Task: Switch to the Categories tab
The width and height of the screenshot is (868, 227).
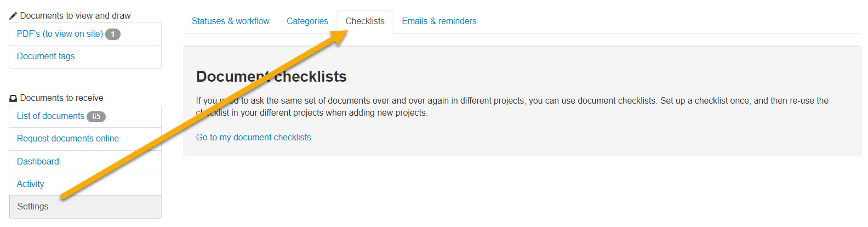Action: (x=307, y=21)
